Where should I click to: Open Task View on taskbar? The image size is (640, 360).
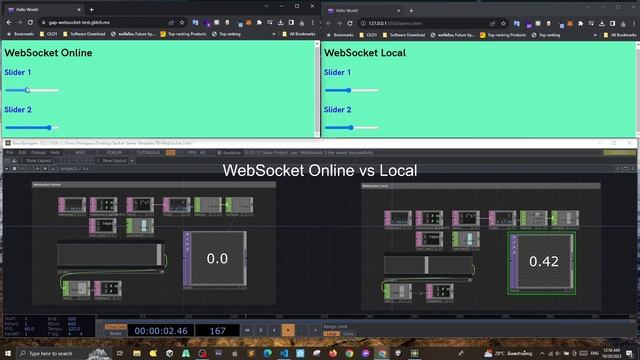[x=120, y=353]
